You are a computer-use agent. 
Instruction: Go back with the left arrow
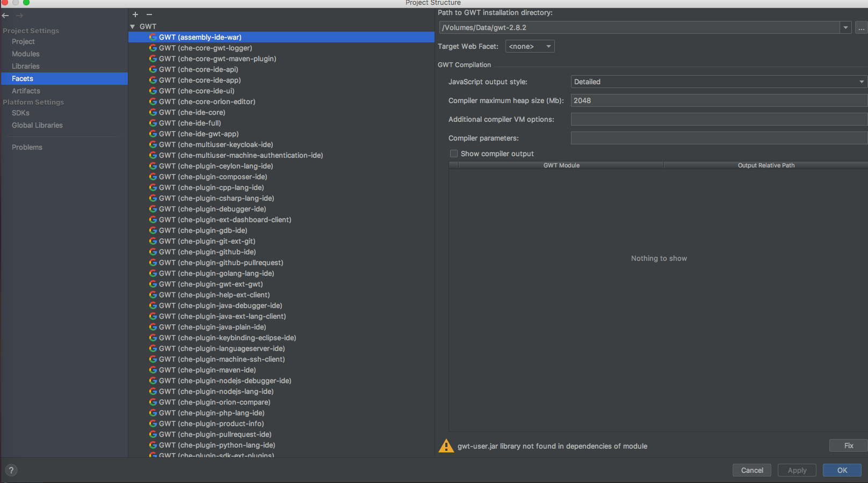click(x=5, y=16)
